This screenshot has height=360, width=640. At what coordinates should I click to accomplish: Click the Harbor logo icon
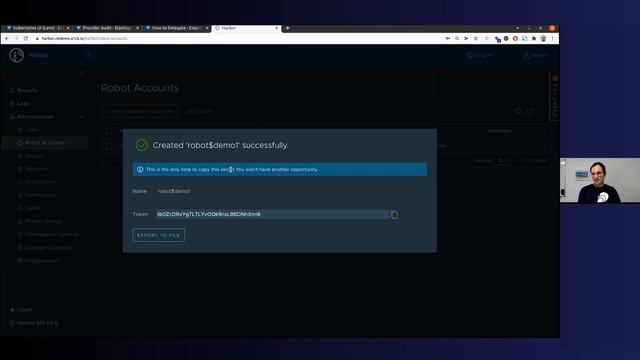(x=17, y=55)
